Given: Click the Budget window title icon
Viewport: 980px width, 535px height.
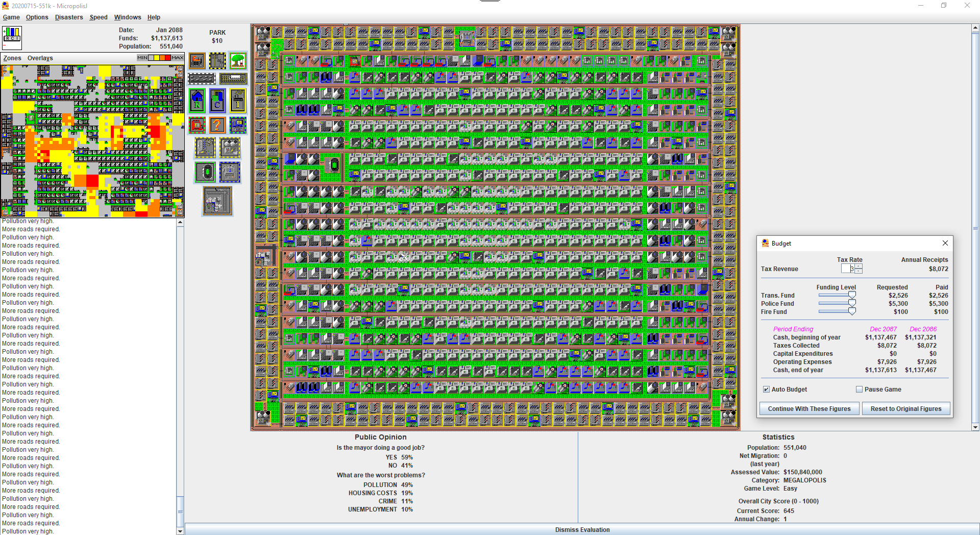Looking at the screenshot, I should click(765, 243).
